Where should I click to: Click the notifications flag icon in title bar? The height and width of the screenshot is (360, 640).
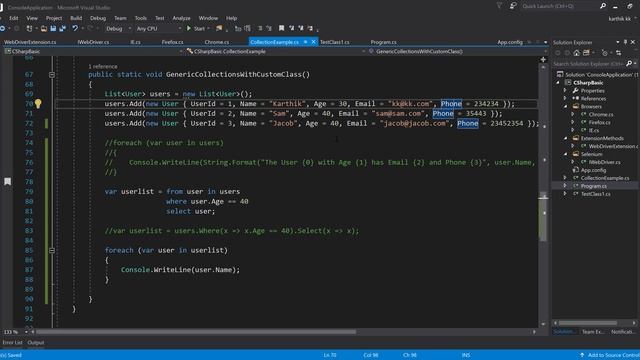[499, 6]
